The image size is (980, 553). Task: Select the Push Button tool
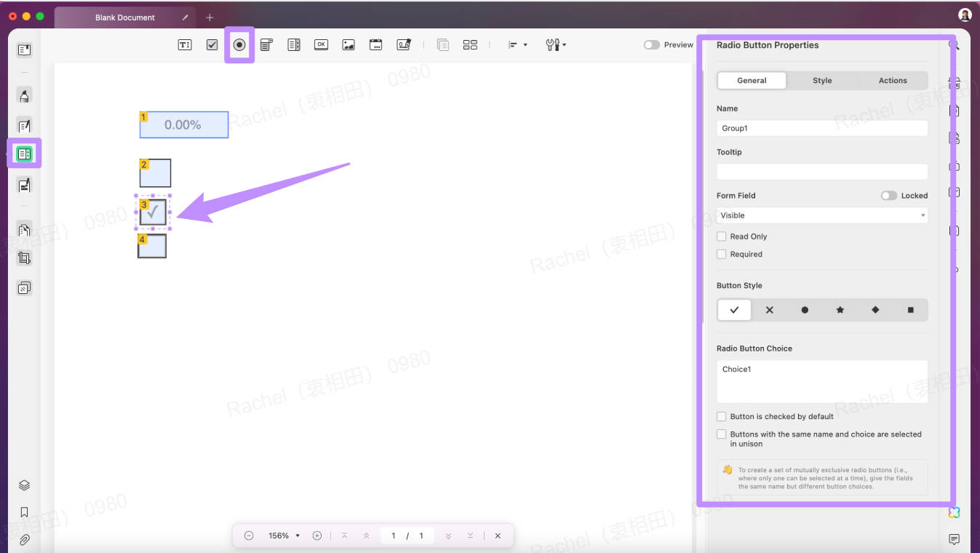coord(321,44)
